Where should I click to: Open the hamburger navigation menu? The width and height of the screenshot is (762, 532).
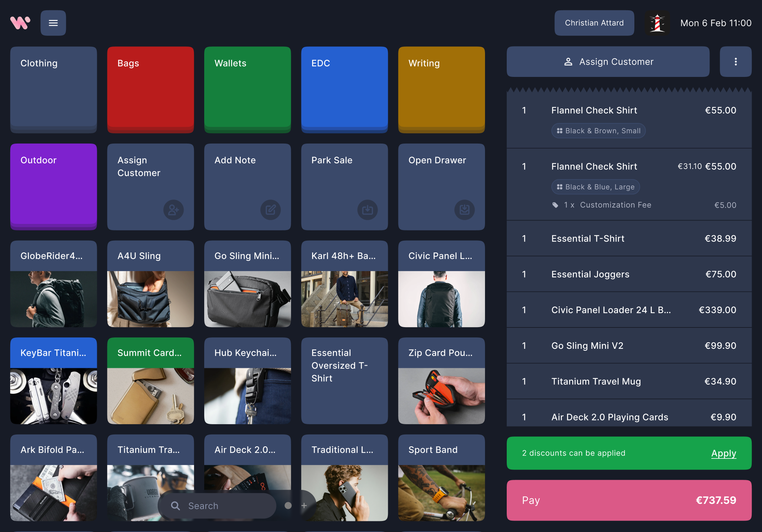click(x=53, y=23)
